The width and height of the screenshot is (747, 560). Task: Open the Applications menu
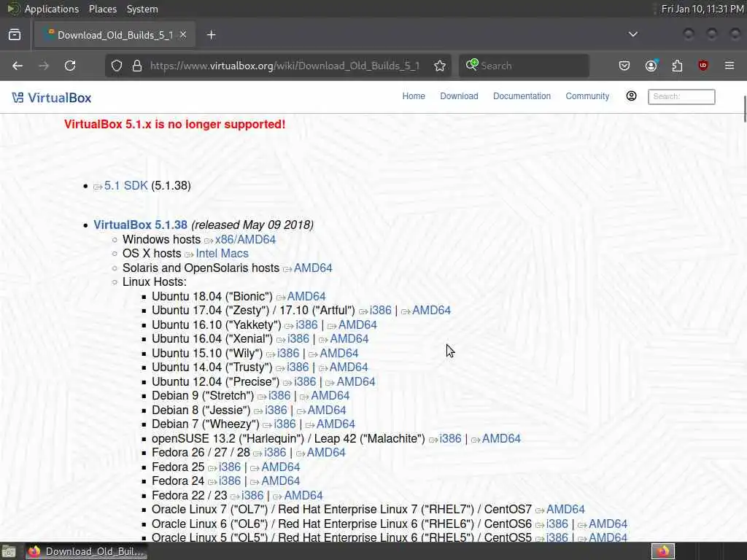pyautogui.click(x=52, y=9)
